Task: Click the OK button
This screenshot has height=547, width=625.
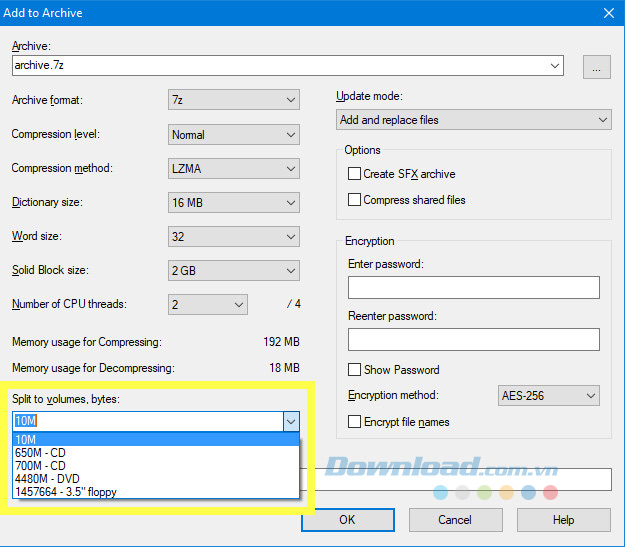Action: point(347,520)
